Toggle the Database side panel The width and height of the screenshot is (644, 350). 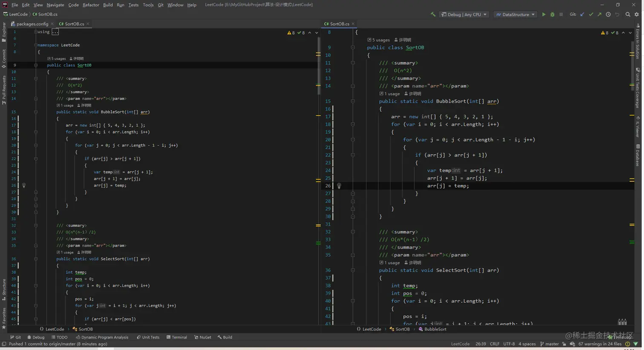click(x=638, y=155)
